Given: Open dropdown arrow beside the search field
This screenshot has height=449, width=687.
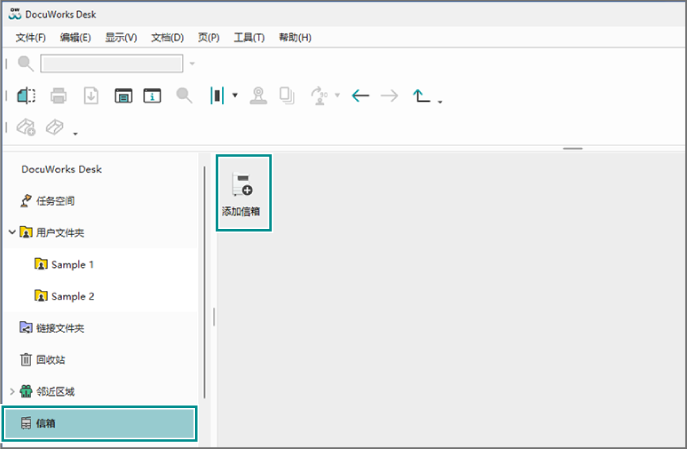Looking at the screenshot, I should pyautogui.click(x=192, y=64).
